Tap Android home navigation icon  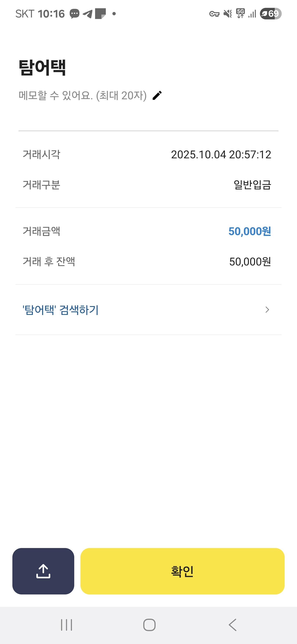click(149, 625)
